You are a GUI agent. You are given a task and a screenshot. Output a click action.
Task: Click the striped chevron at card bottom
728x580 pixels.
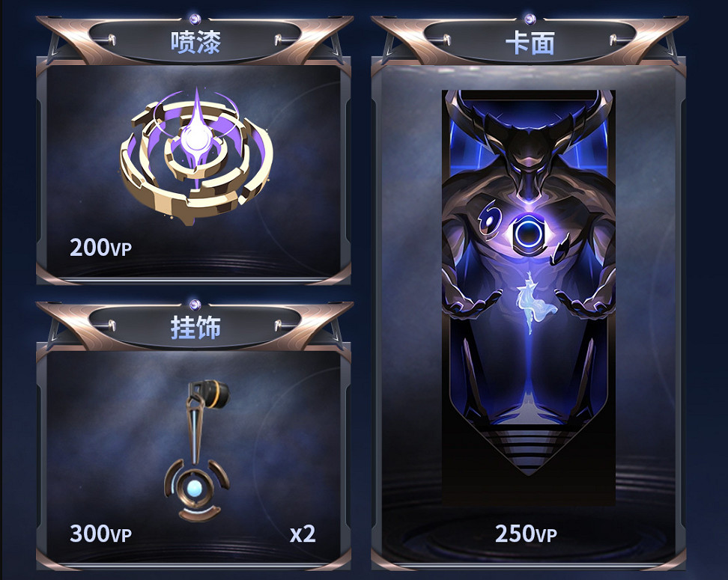point(528,450)
